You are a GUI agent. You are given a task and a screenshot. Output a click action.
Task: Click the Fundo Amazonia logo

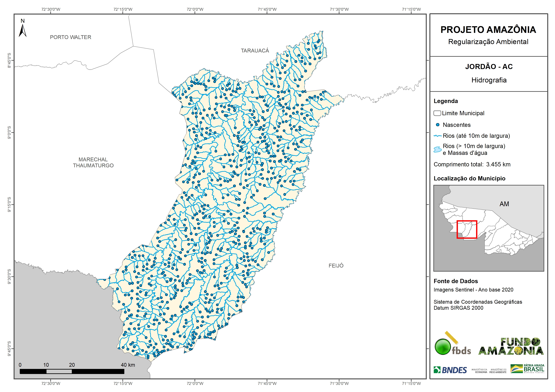pos(511,347)
